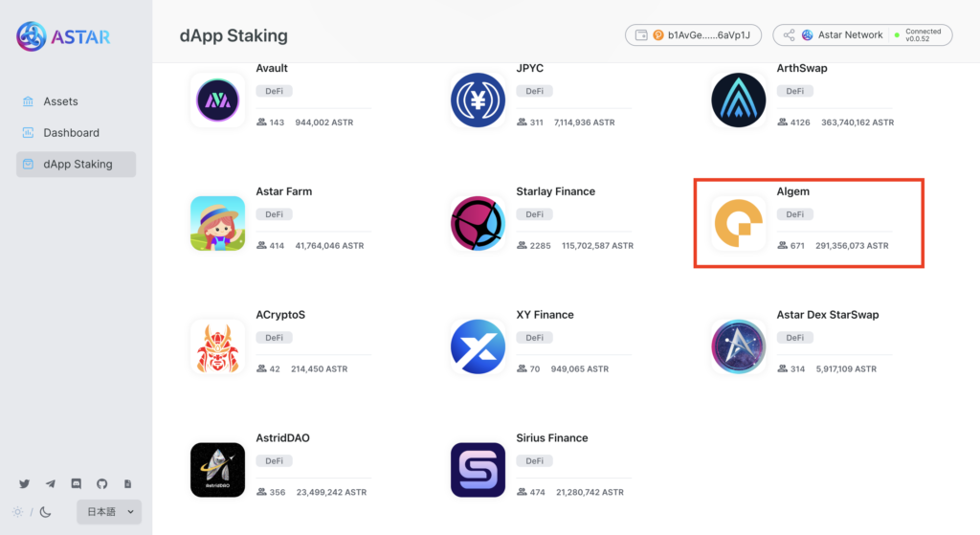Click the Algem dApp logo

(x=738, y=224)
